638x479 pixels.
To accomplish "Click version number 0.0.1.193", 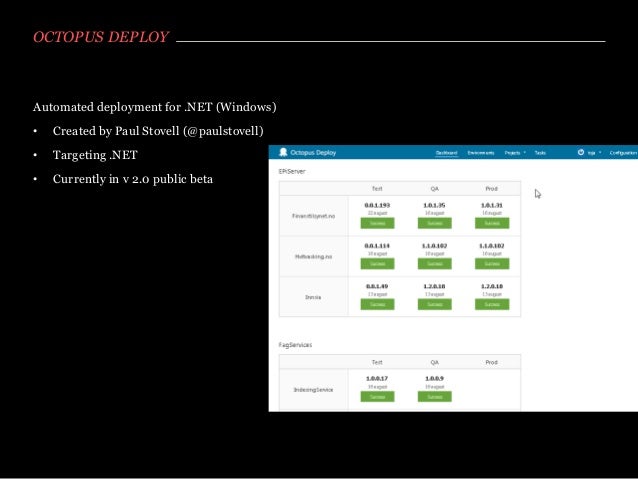I will pos(377,205).
